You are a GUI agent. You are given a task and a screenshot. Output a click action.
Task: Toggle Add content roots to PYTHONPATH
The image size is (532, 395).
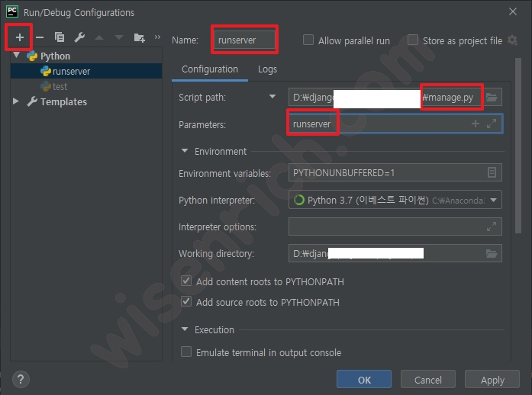tap(186, 281)
